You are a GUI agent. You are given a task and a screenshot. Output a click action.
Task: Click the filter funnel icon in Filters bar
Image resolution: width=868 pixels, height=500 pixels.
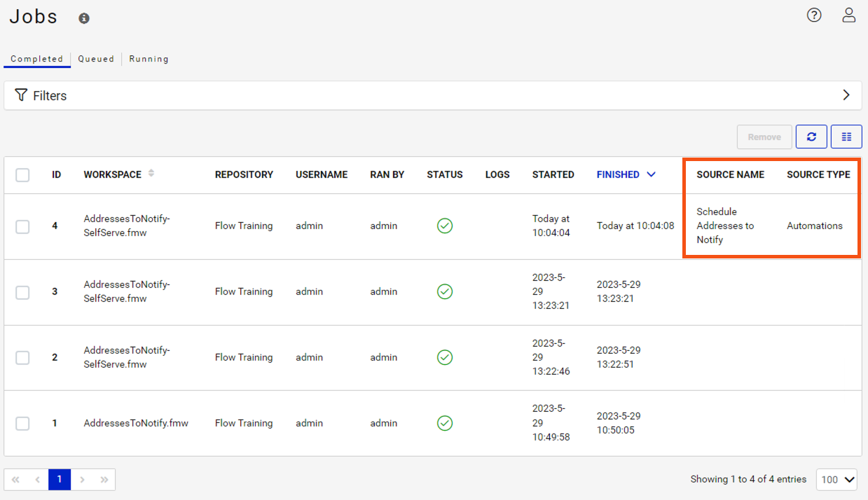22,95
